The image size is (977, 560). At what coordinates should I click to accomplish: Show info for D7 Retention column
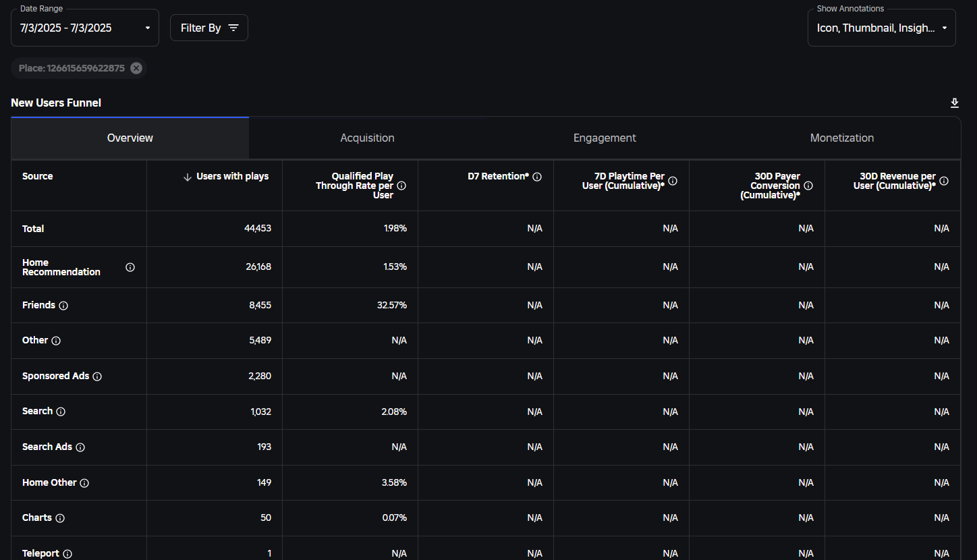(x=537, y=177)
